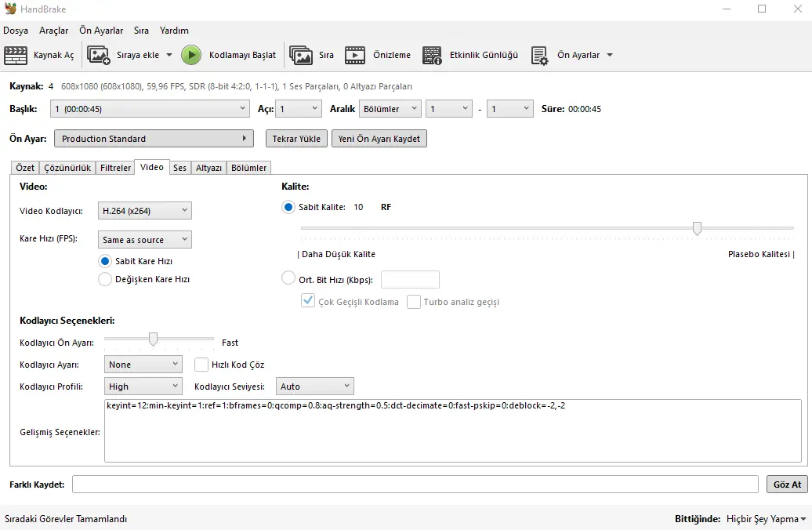The width and height of the screenshot is (812, 530).
Task: Click the Sabit Kalite RF slider handle
Action: [697, 228]
